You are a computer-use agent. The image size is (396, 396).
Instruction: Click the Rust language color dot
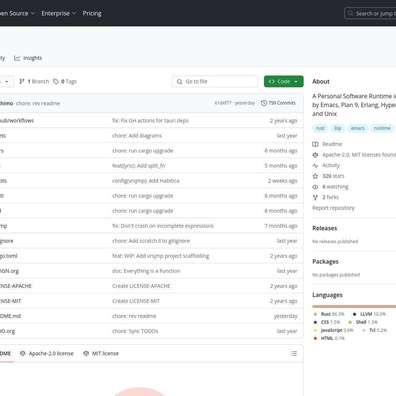(x=315, y=314)
